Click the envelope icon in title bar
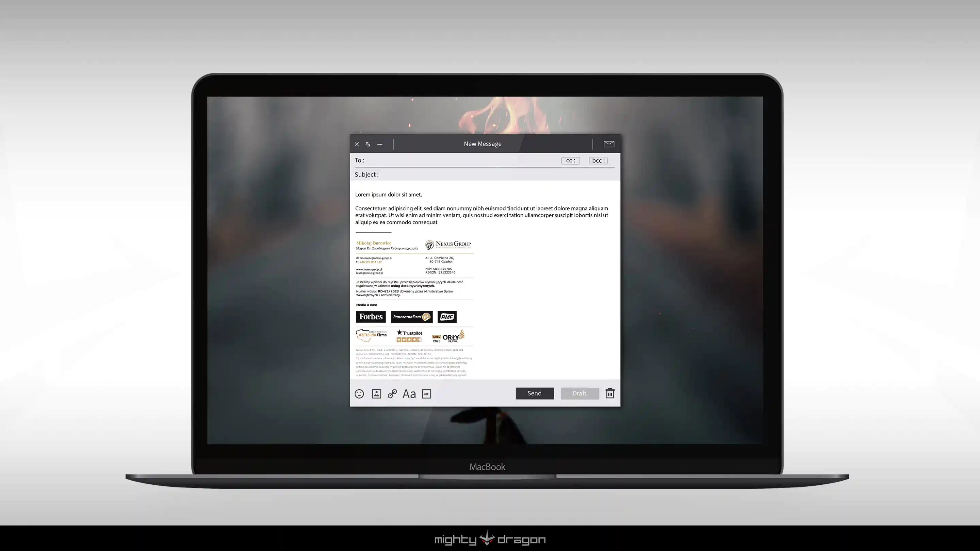 609,144
